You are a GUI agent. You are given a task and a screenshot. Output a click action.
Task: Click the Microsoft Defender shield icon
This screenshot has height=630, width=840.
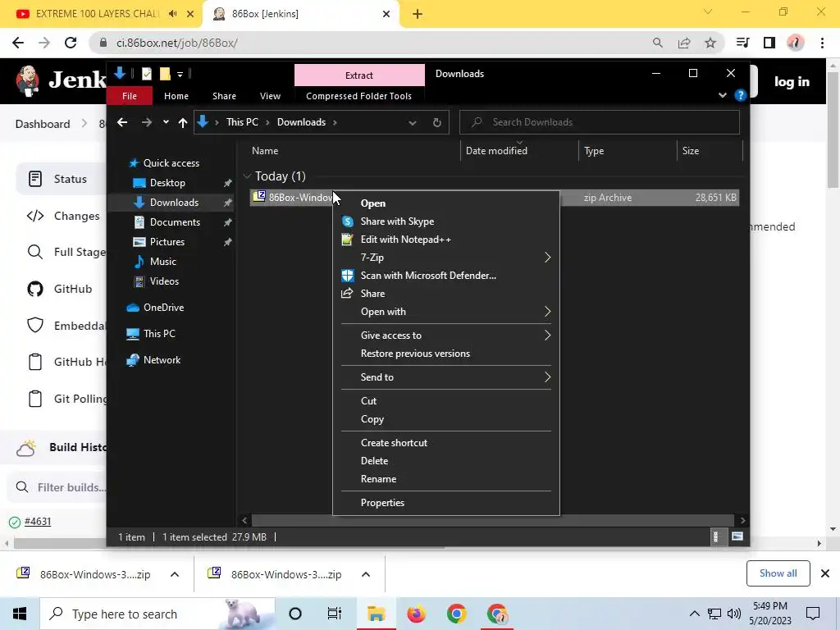point(348,276)
